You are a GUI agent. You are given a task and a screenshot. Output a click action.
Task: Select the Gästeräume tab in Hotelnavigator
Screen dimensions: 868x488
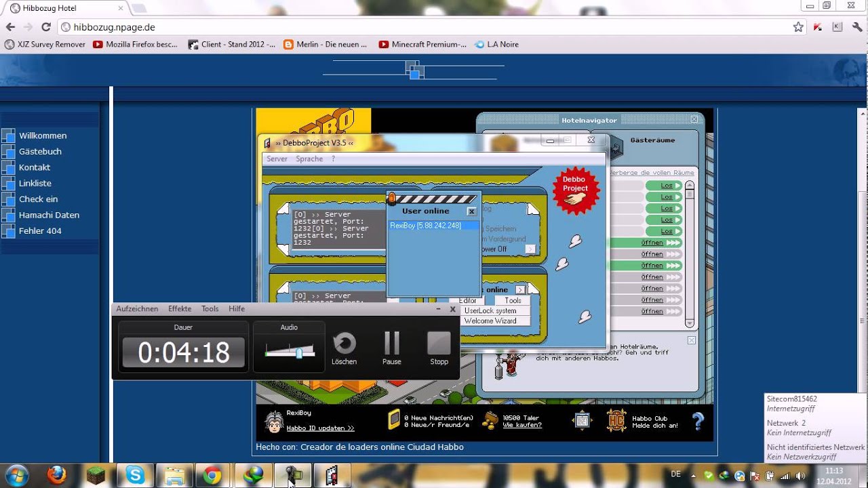click(652, 140)
